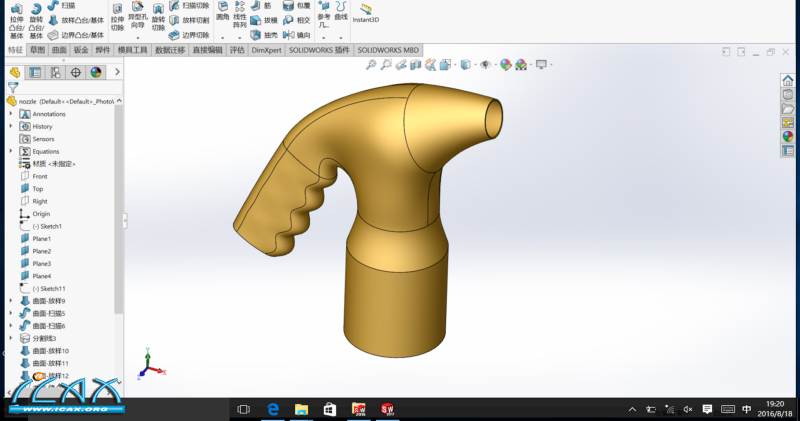Open the Appearances tab in task pane

788,137
